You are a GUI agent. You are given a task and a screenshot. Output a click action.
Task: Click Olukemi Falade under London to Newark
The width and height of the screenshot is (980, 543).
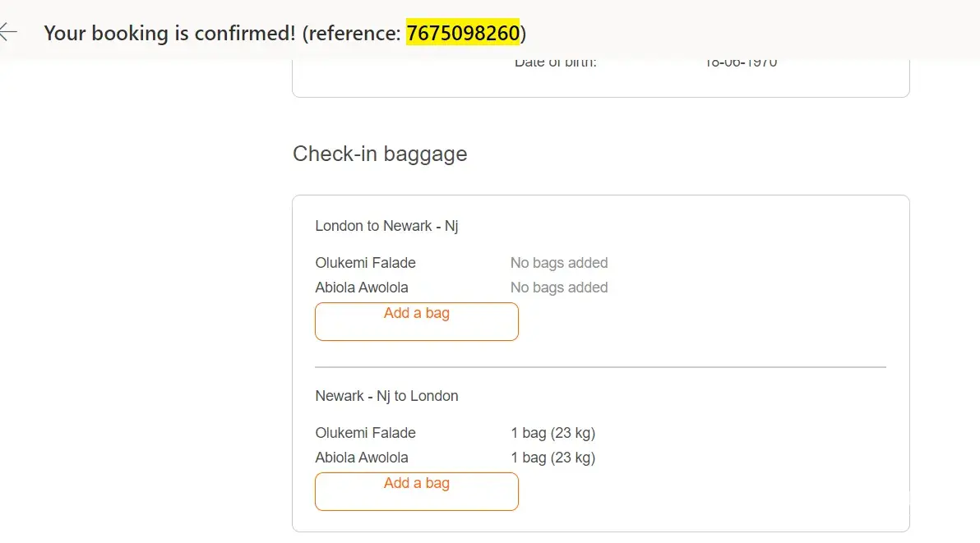(365, 263)
